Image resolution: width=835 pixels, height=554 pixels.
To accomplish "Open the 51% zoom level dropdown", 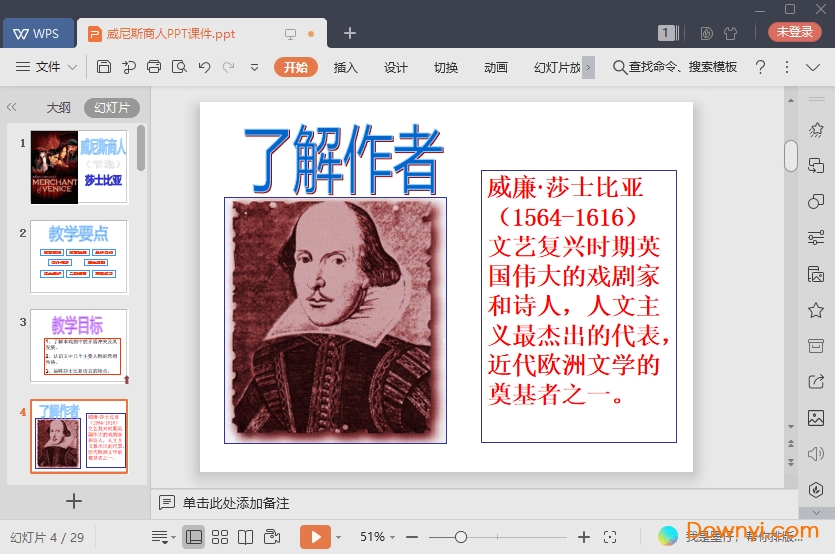I will coord(377,537).
